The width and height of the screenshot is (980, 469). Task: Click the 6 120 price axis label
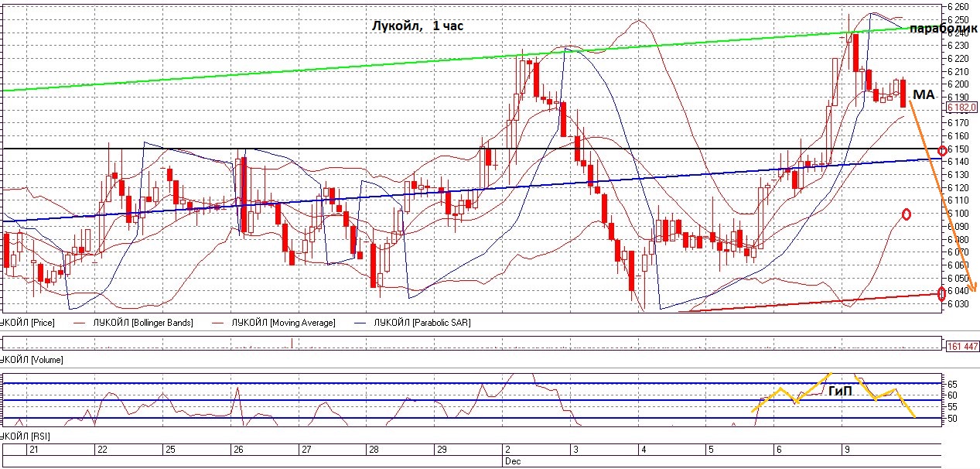point(960,187)
